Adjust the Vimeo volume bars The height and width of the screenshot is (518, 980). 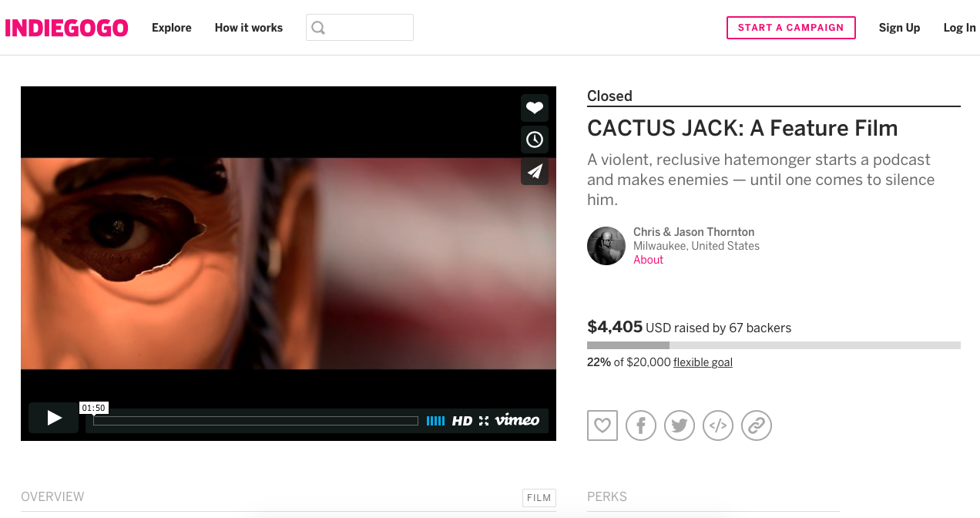click(x=435, y=421)
